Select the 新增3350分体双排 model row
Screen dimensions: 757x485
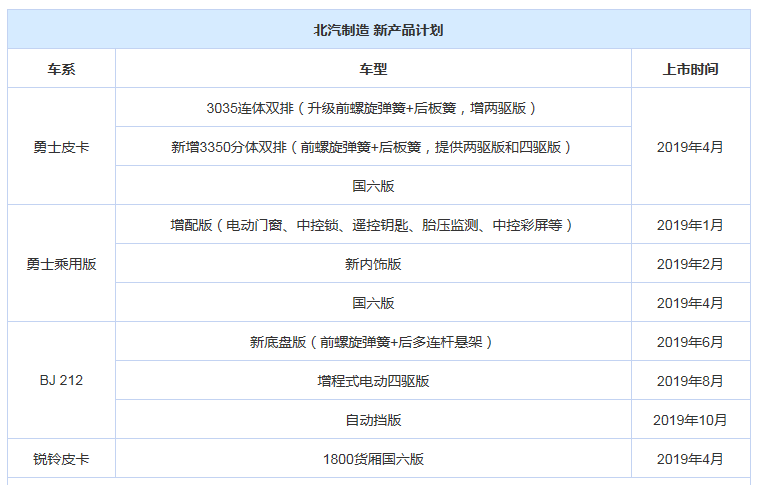click(x=373, y=147)
